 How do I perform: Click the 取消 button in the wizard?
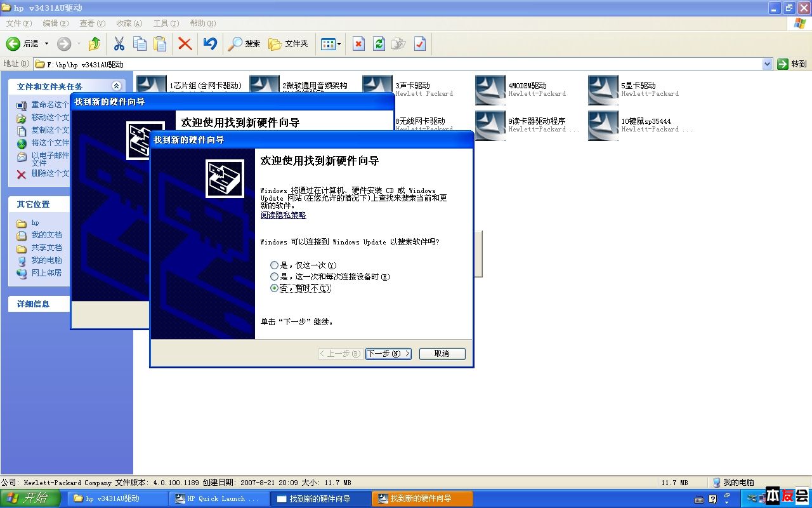(442, 354)
